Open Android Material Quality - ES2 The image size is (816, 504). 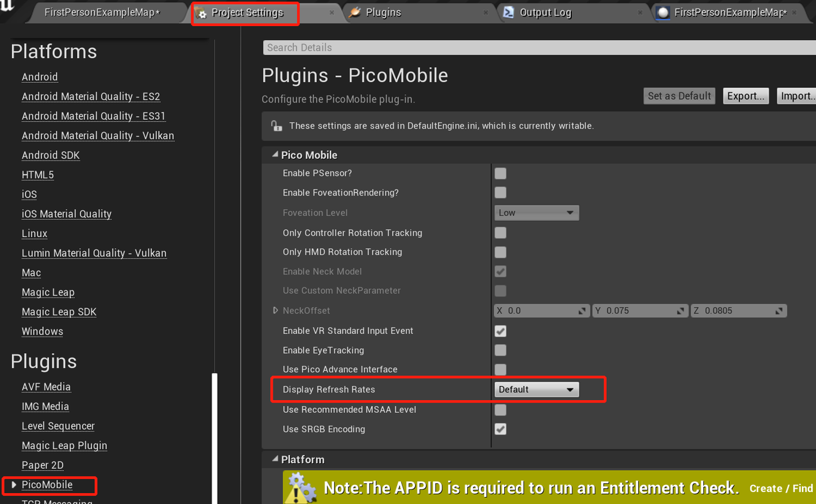91,97
